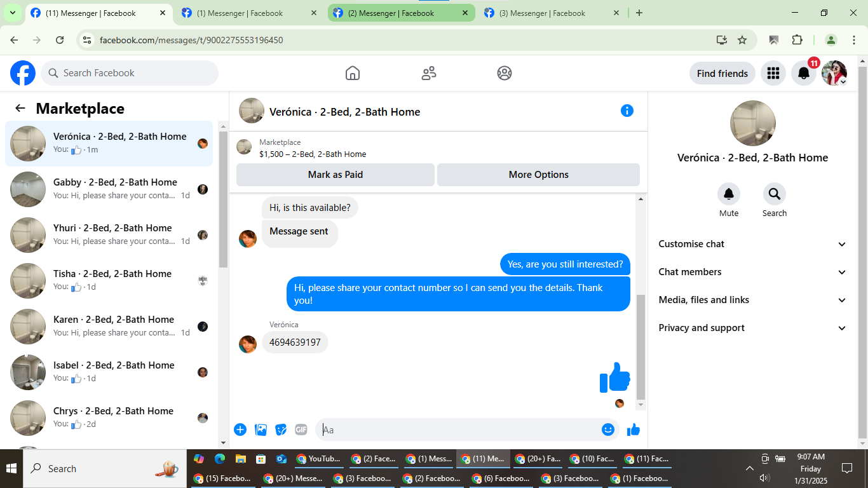Click Verónica's phone number message 4694639197
Image resolution: width=868 pixels, height=488 pixels.
click(x=295, y=342)
